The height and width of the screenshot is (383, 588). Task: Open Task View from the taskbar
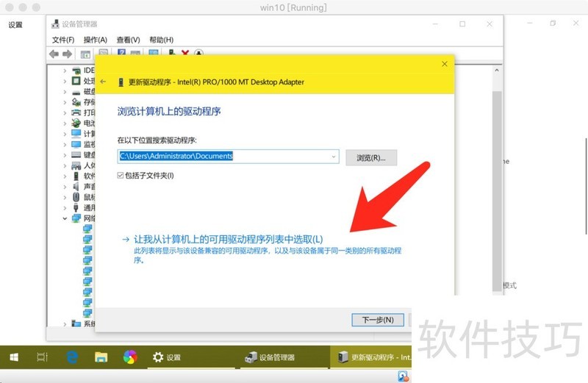point(43,357)
